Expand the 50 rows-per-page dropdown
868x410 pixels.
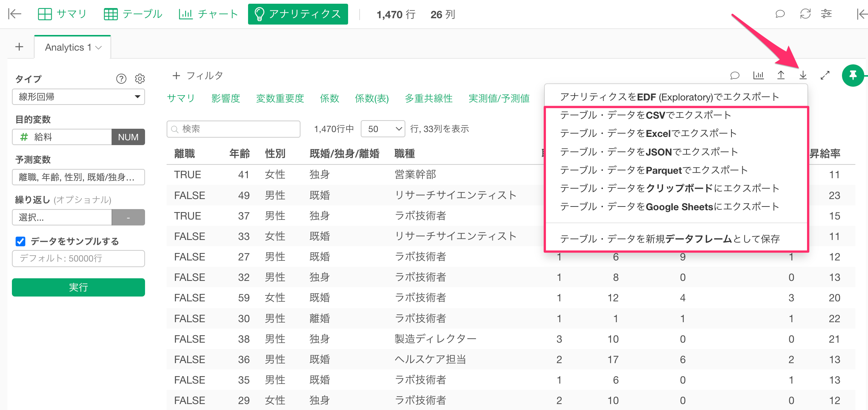point(383,129)
